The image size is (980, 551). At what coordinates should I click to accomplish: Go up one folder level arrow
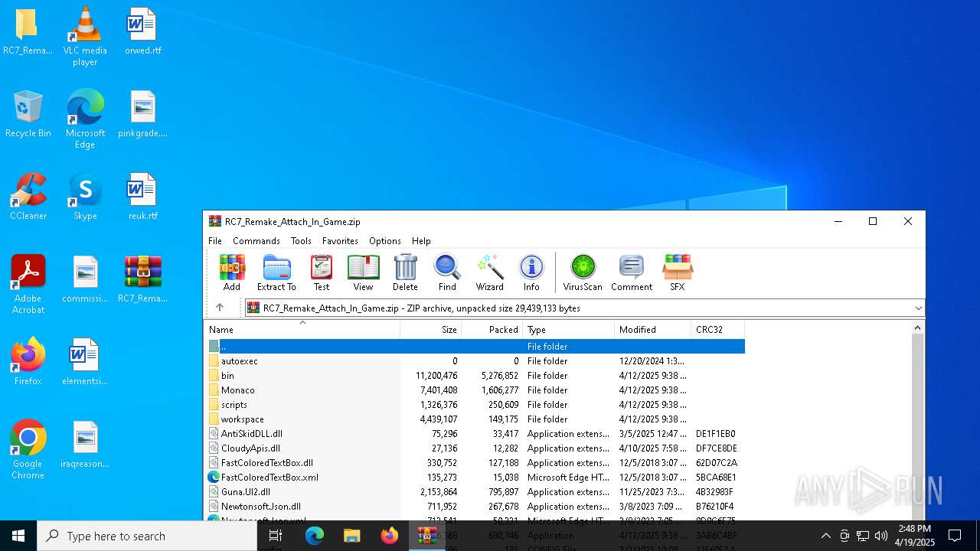(x=220, y=308)
